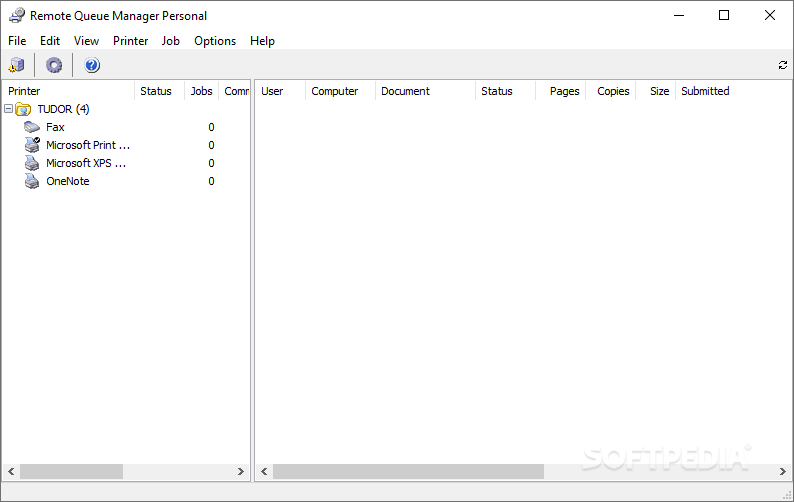Open the View menu
This screenshot has height=502, width=794.
[x=86, y=41]
